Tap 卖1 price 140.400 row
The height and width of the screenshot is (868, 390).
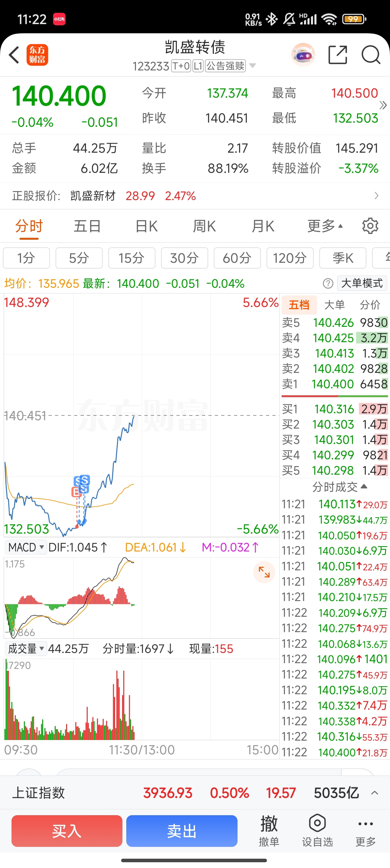[335, 384]
